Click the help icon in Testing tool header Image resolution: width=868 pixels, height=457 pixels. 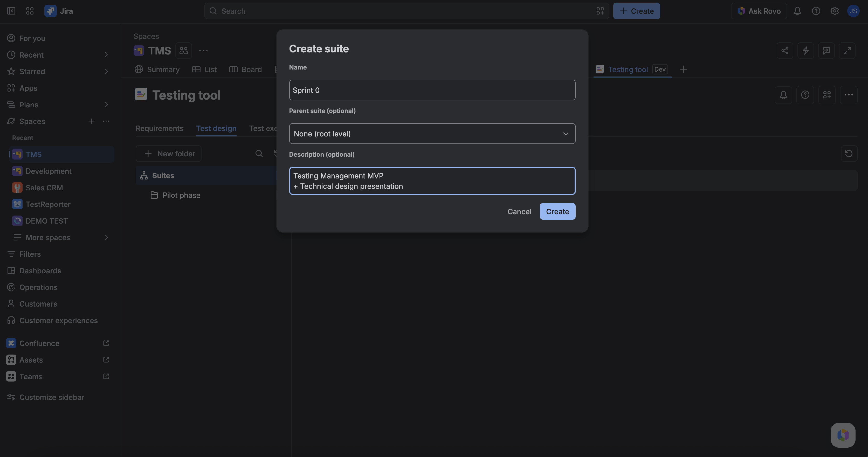(x=805, y=95)
